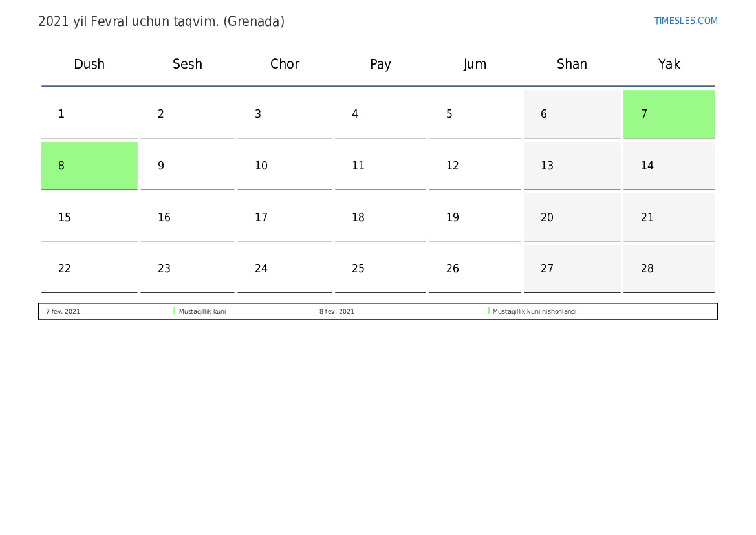756x535 pixels.
Task: Select the Dush weekday header
Action: pyautogui.click(x=89, y=63)
